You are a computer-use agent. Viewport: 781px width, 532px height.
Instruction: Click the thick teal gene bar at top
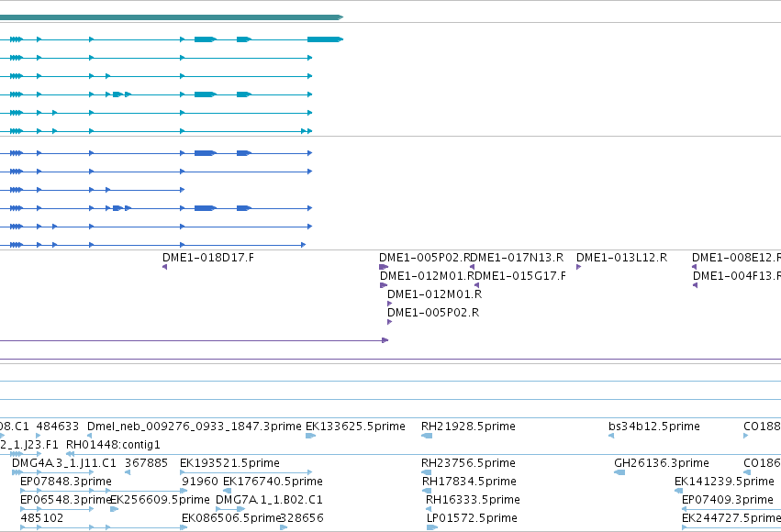pyautogui.click(x=172, y=17)
